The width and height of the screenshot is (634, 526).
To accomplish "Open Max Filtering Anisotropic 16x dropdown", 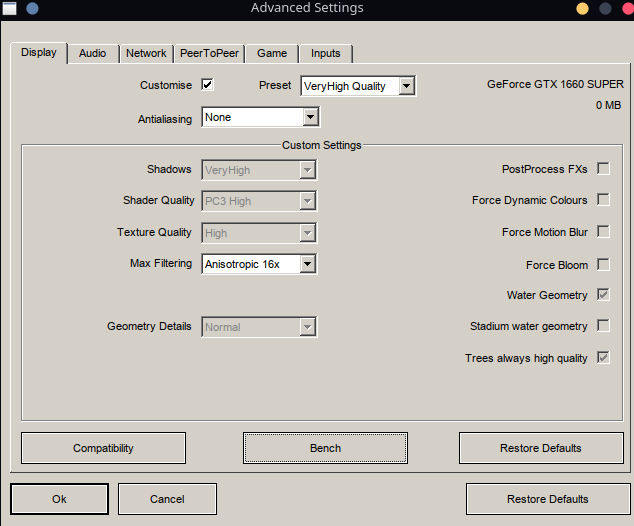I will 259,264.
